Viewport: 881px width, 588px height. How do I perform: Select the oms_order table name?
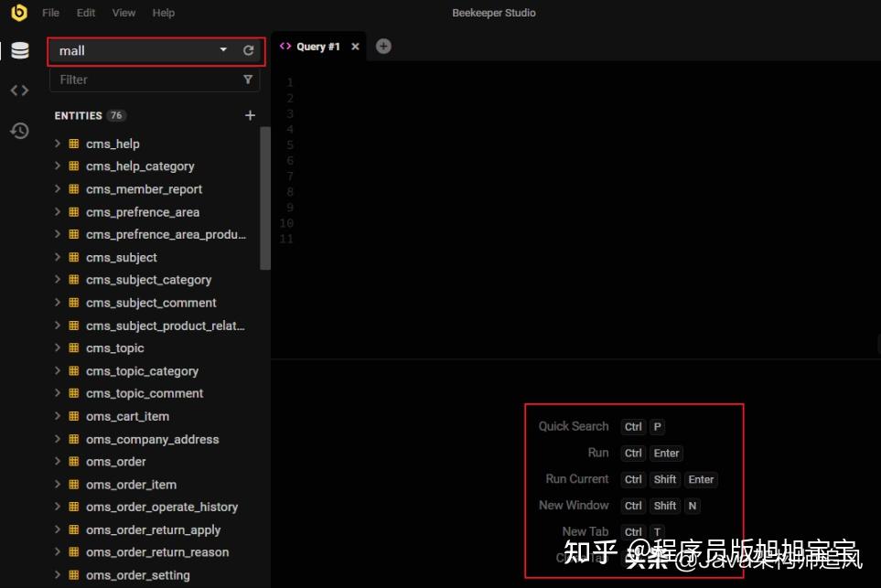[x=116, y=462]
